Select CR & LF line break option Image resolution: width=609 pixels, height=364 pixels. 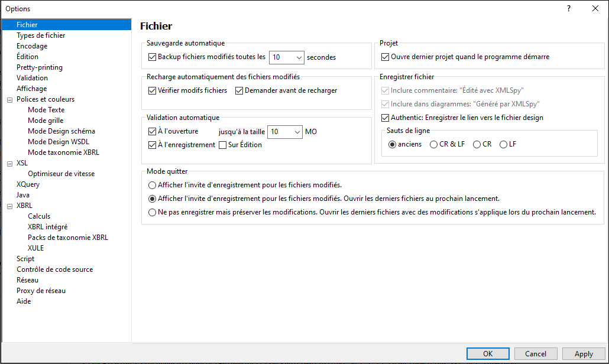pos(434,144)
